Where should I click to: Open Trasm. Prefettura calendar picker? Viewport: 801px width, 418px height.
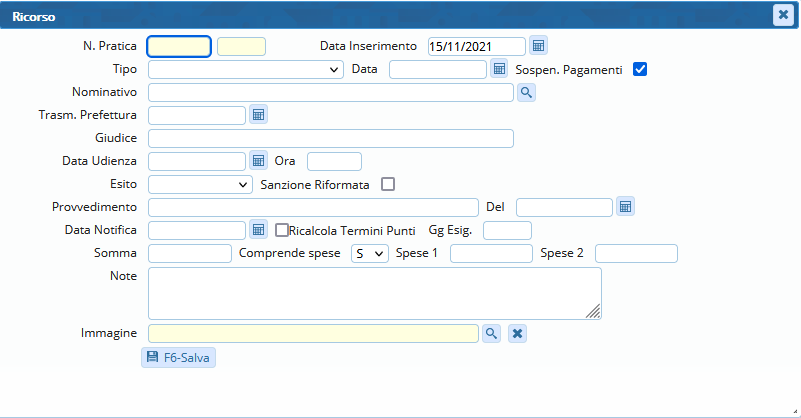click(258, 115)
